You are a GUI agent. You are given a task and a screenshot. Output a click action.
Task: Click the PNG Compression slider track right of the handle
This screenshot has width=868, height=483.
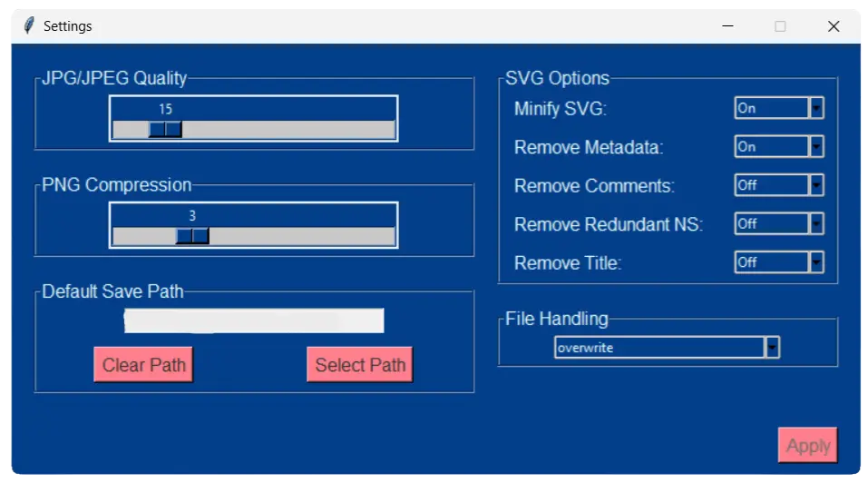302,236
